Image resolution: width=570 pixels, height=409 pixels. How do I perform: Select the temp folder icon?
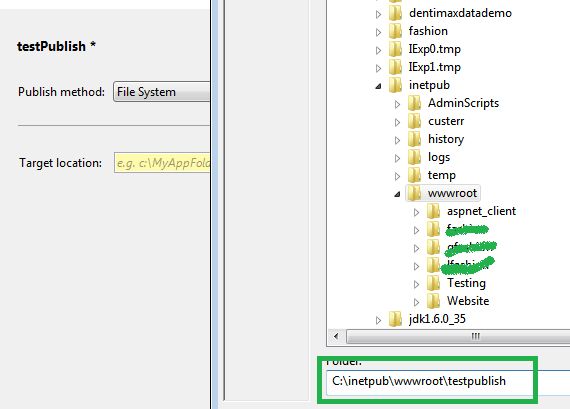tap(414, 175)
